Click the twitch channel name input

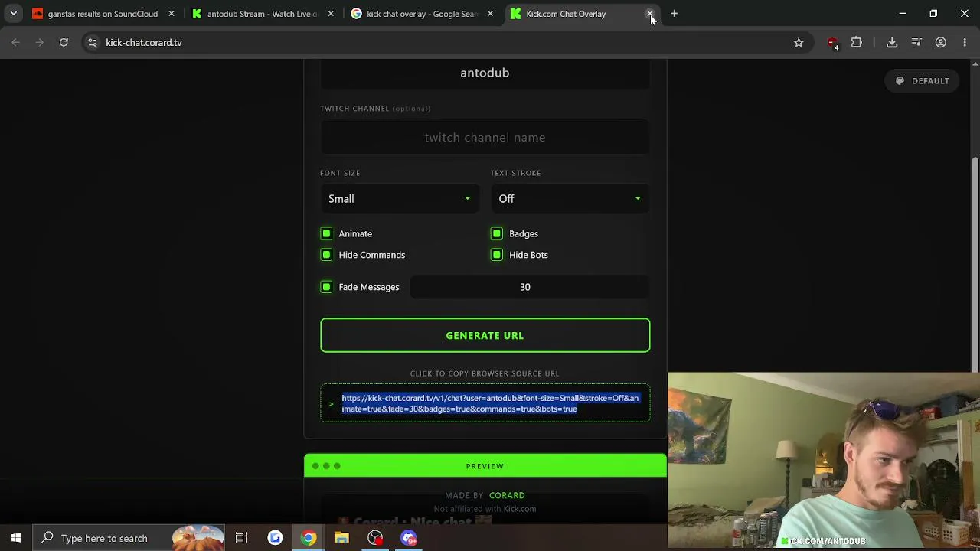click(485, 138)
